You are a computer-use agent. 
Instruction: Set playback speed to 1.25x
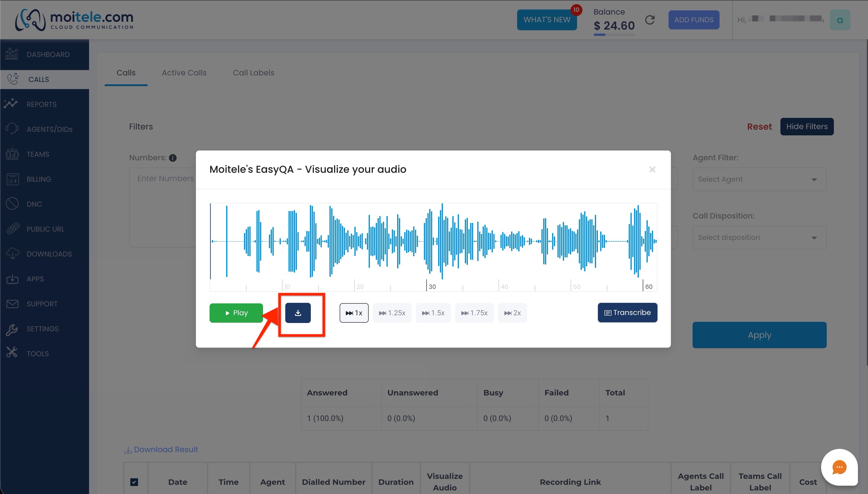click(392, 313)
